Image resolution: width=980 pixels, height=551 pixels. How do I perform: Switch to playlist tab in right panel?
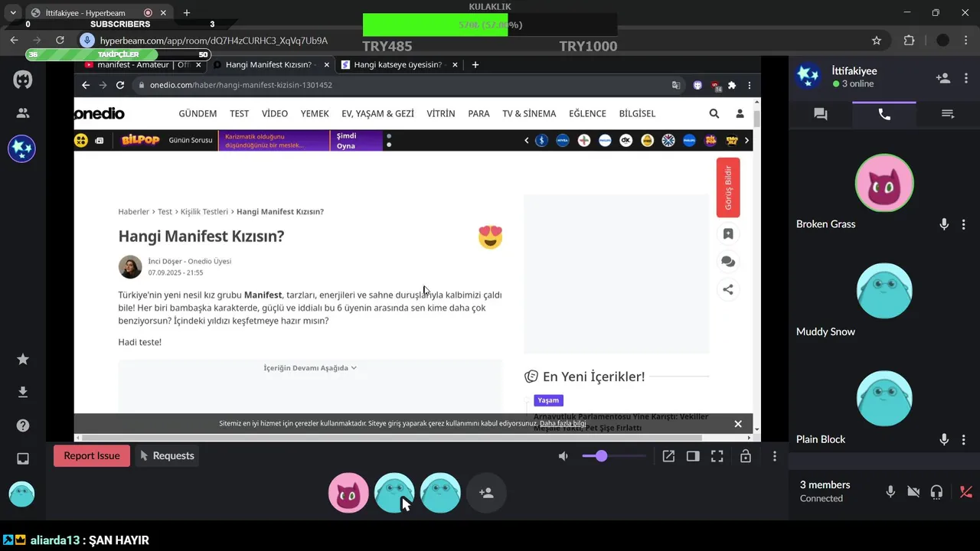(x=948, y=114)
